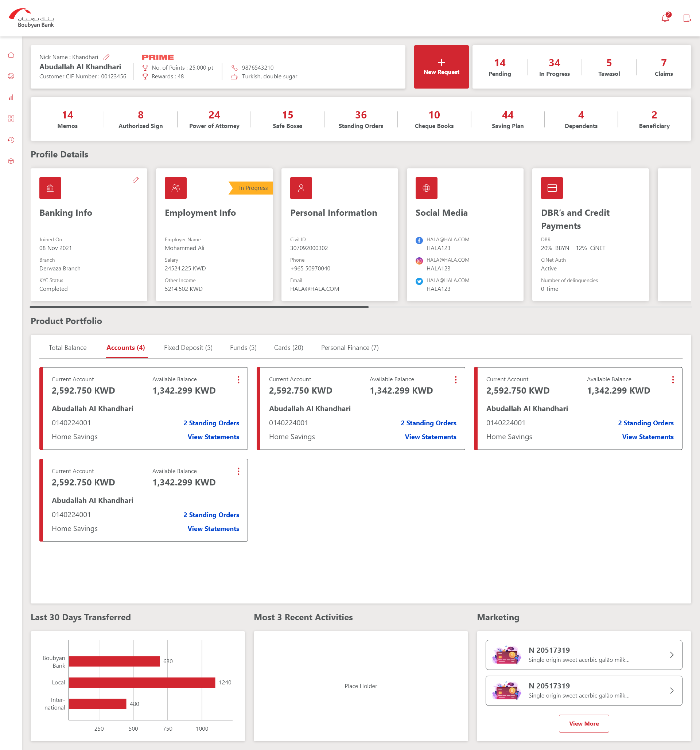Open the home icon in sidebar

click(11, 55)
